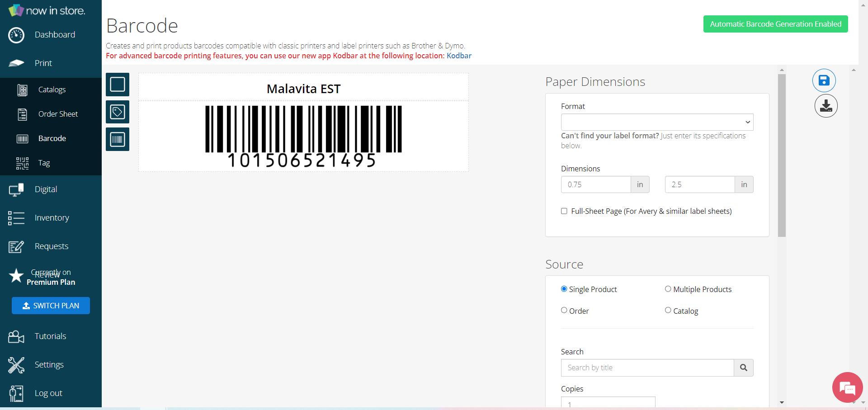Click the Copies number field
The height and width of the screenshot is (410, 868).
pos(608,402)
